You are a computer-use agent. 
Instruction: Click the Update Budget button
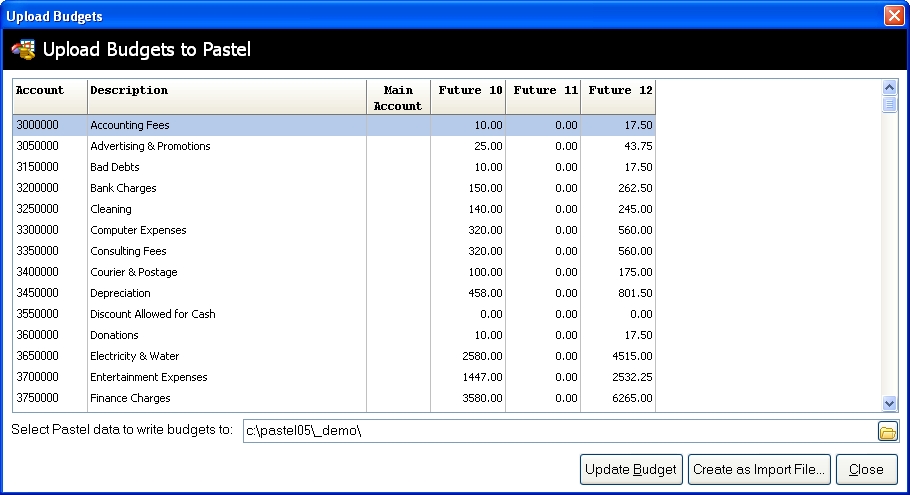631,469
